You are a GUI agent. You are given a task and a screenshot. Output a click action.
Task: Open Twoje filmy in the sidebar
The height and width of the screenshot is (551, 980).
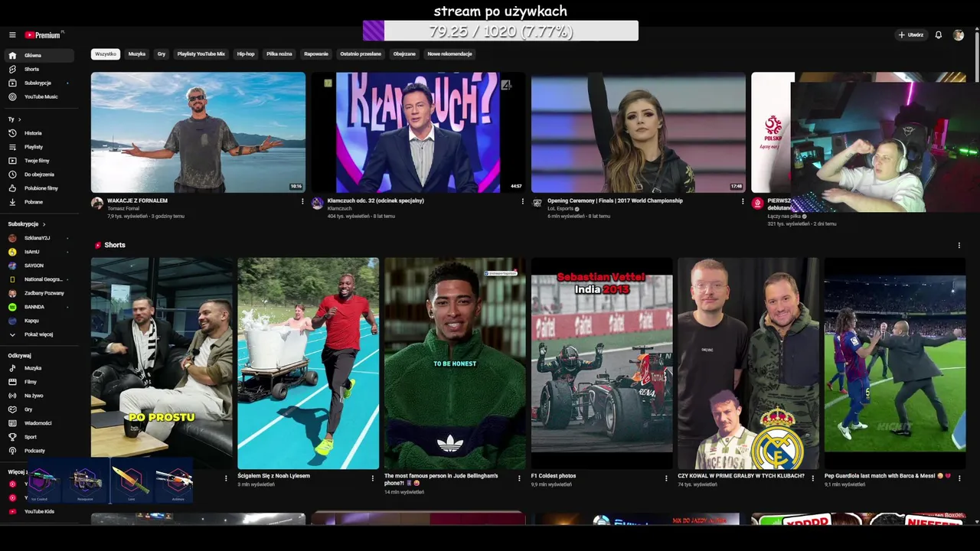(x=38, y=161)
